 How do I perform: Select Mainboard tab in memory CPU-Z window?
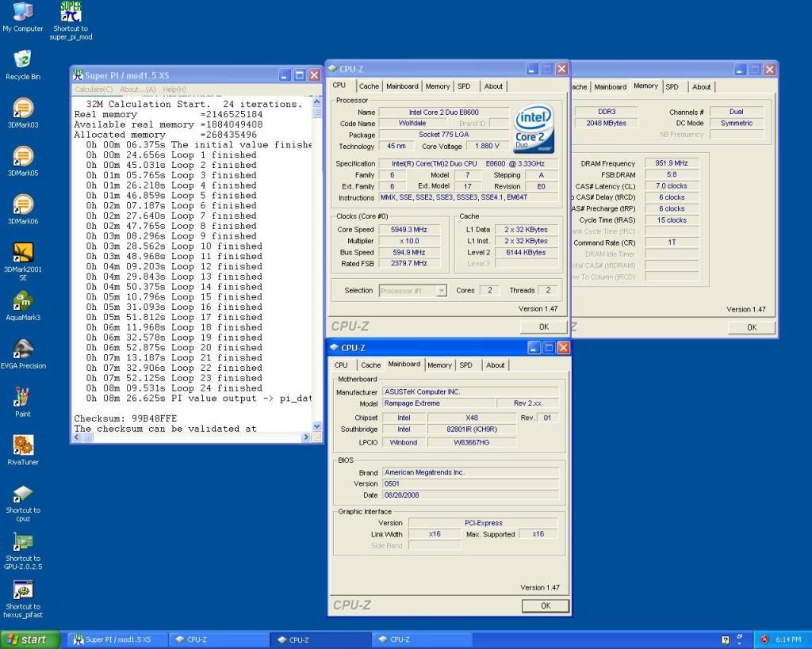click(610, 87)
